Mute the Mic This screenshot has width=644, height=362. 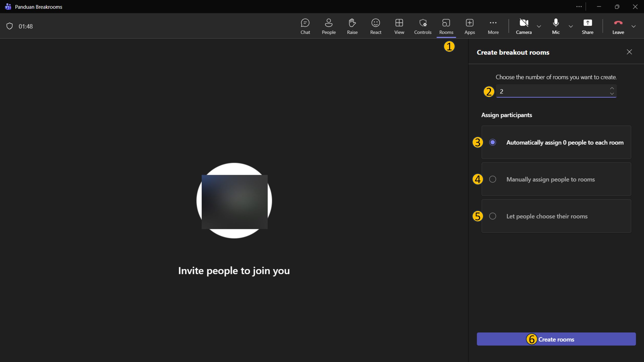point(556,26)
